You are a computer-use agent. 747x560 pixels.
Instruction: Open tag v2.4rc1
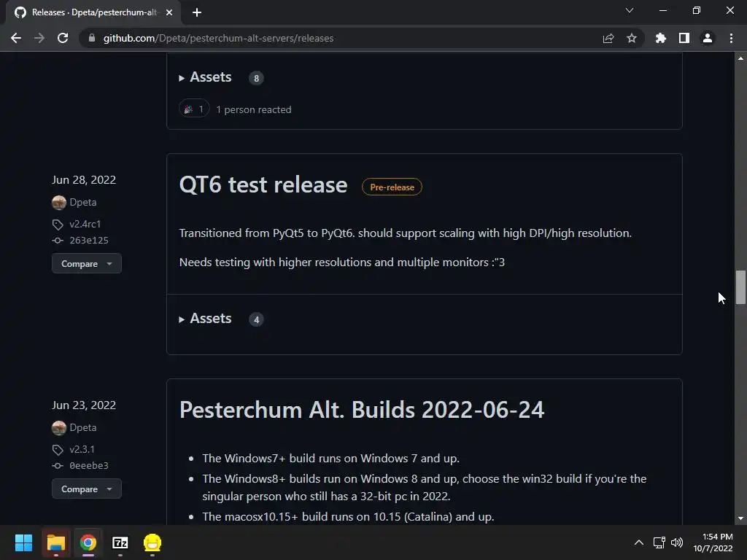(85, 224)
